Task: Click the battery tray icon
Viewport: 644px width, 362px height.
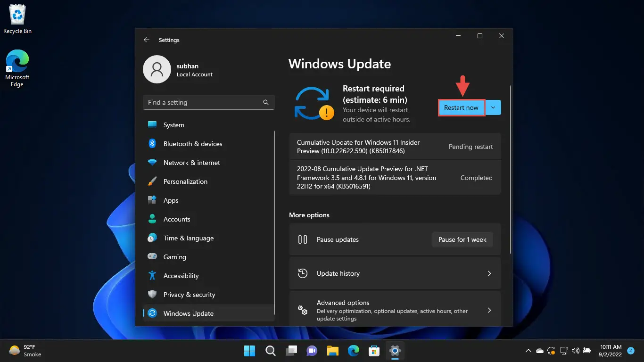Action: coord(587,351)
